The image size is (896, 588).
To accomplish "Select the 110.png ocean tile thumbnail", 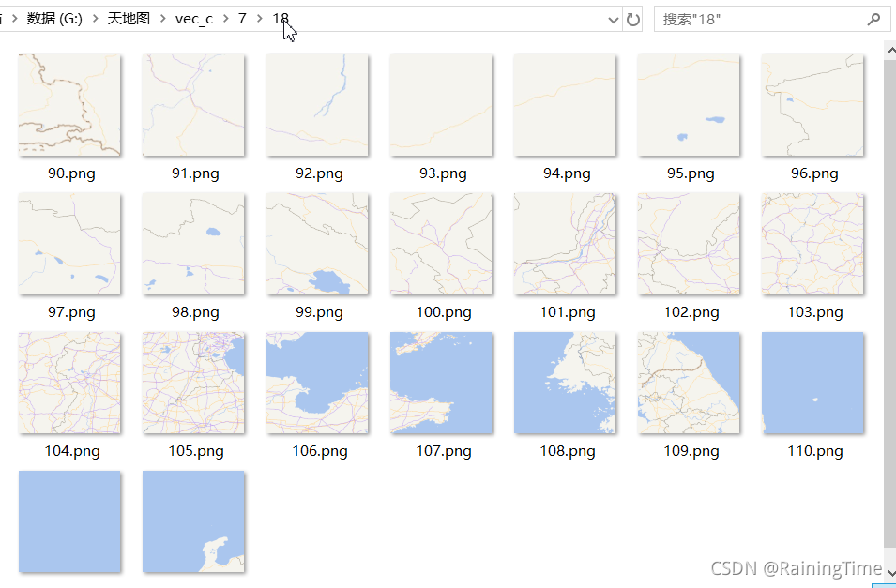I will click(812, 383).
